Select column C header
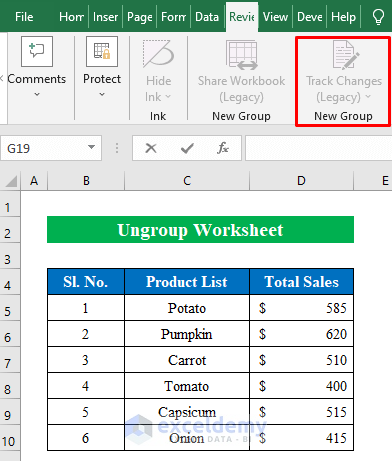Viewport: 392px width, 461px height. click(x=187, y=181)
